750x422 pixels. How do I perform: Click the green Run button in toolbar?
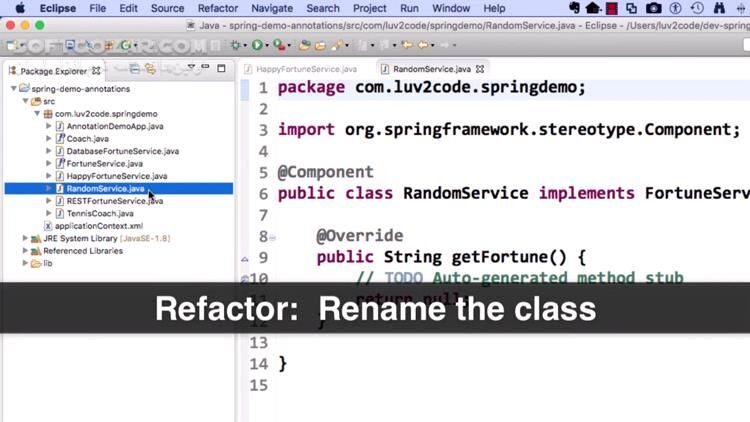pos(257,45)
